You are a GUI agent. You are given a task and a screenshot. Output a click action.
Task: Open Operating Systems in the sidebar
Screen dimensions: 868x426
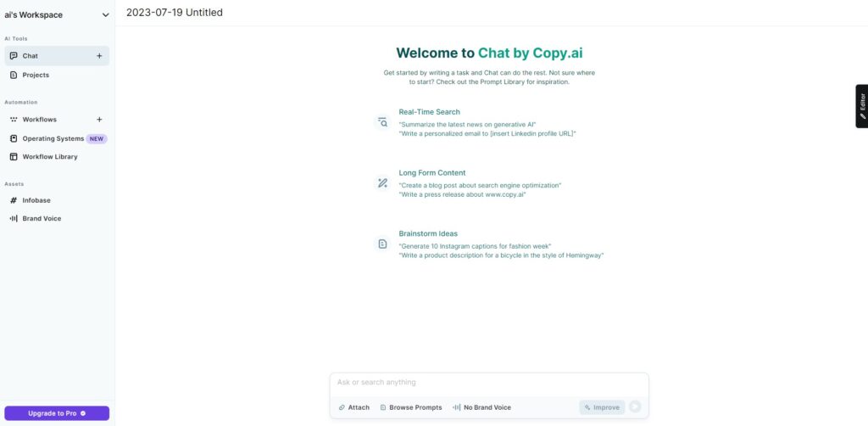click(57, 138)
